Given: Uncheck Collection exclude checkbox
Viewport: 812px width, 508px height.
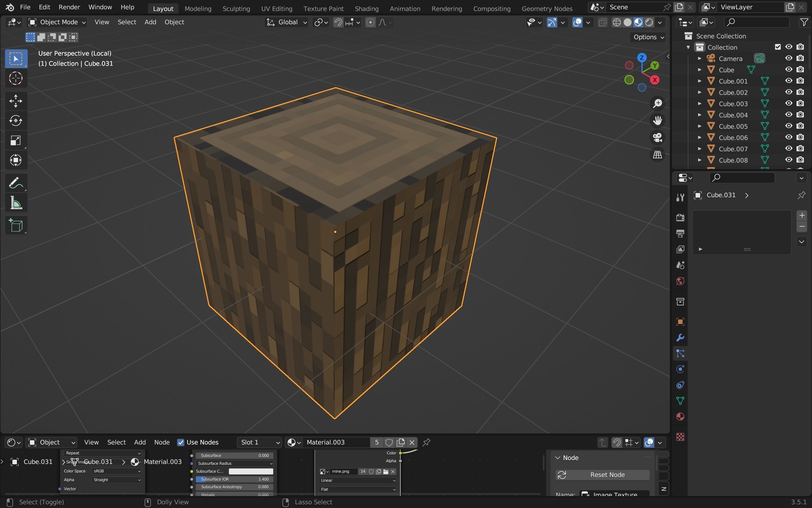Looking at the screenshot, I should pos(778,47).
